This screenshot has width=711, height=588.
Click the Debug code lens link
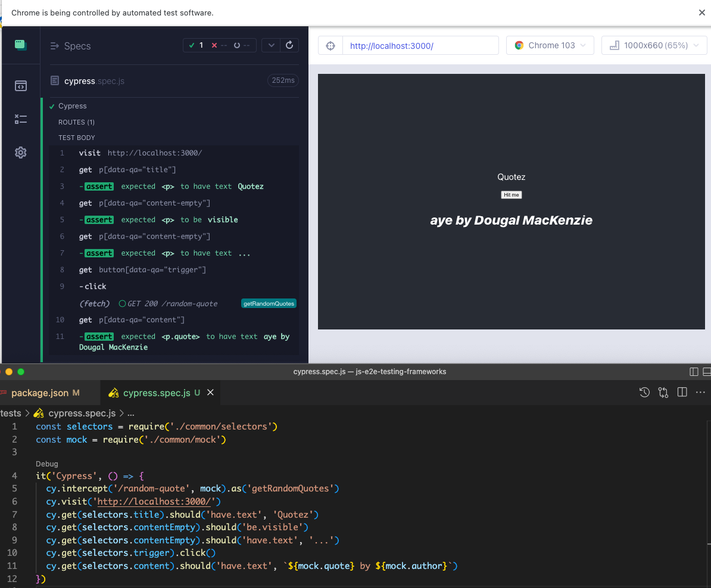click(x=46, y=463)
